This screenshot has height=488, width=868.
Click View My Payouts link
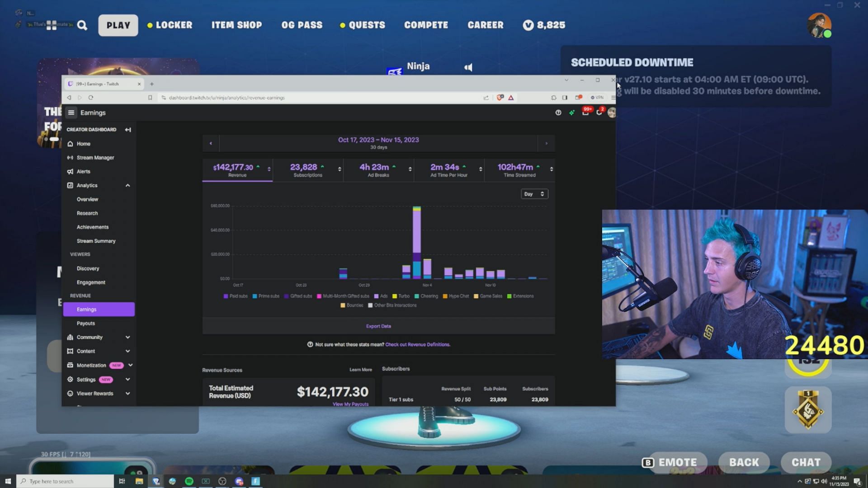pos(350,404)
